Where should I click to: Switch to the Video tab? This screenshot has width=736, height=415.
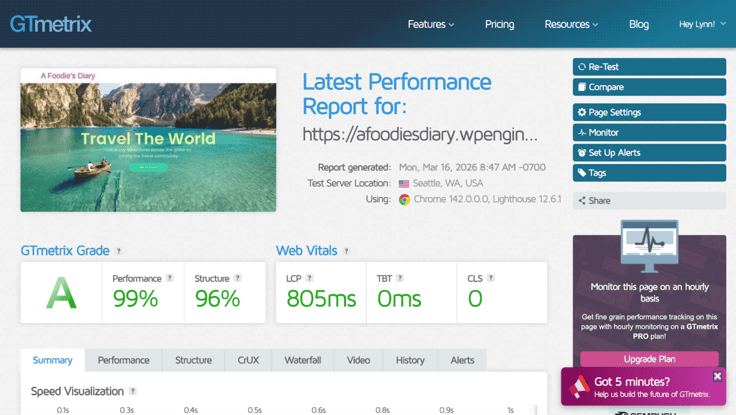[359, 360]
